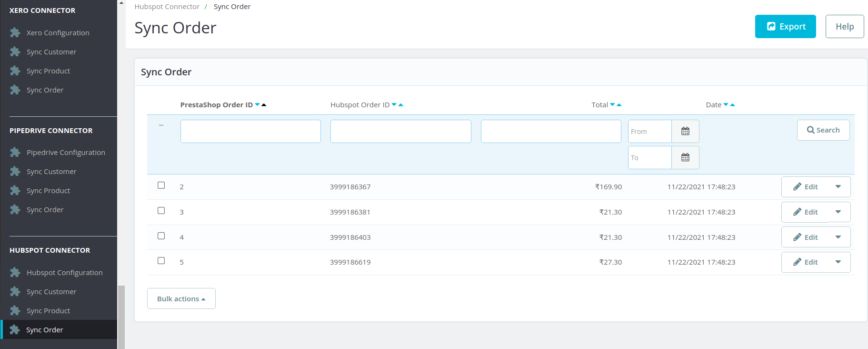The width and height of the screenshot is (868, 349).
Task: Expand Edit dropdown for order 2
Action: [838, 187]
